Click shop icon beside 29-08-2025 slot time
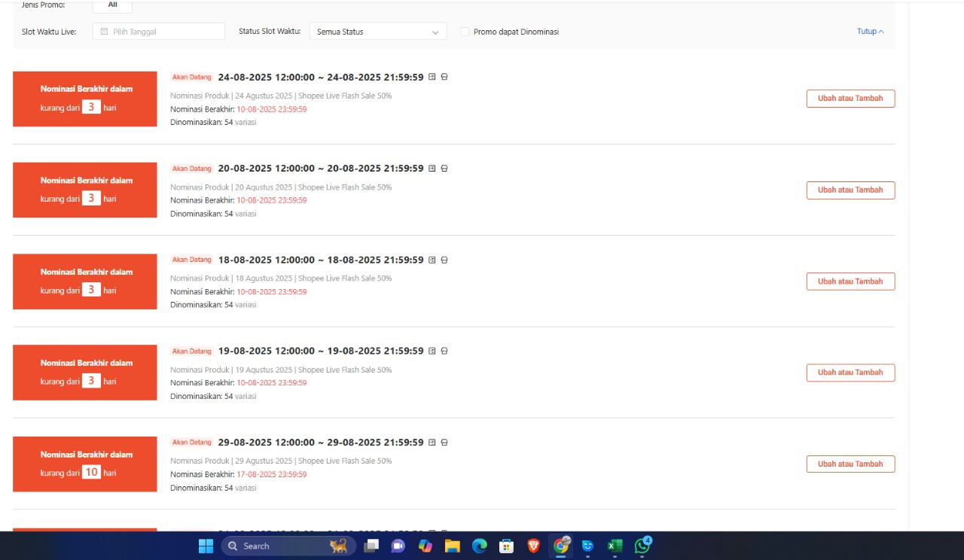The height and width of the screenshot is (560, 964). [444, 443]
